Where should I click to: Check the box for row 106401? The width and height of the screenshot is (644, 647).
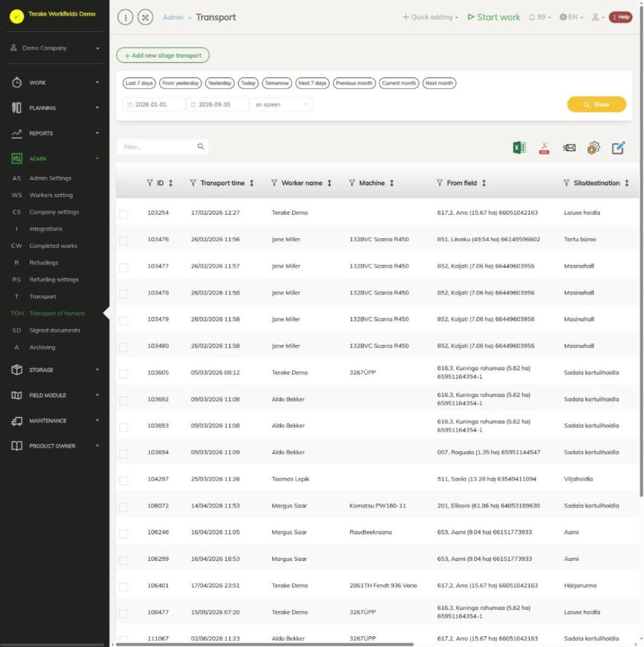(123, 587)
